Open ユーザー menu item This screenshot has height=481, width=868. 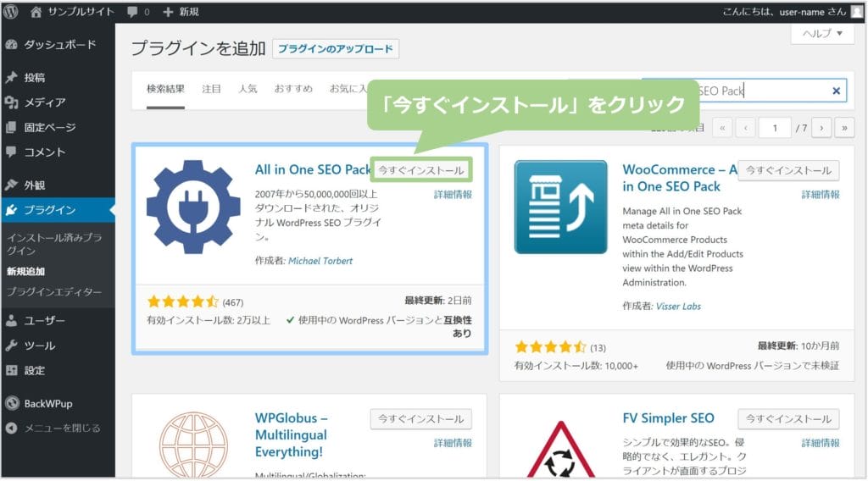click(58, 321)
